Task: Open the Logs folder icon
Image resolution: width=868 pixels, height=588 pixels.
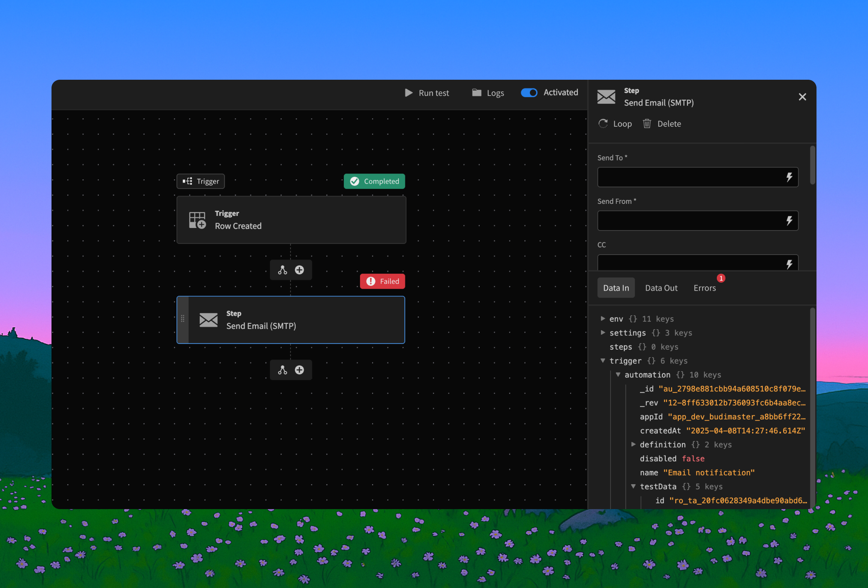Action: click(476, 93)
